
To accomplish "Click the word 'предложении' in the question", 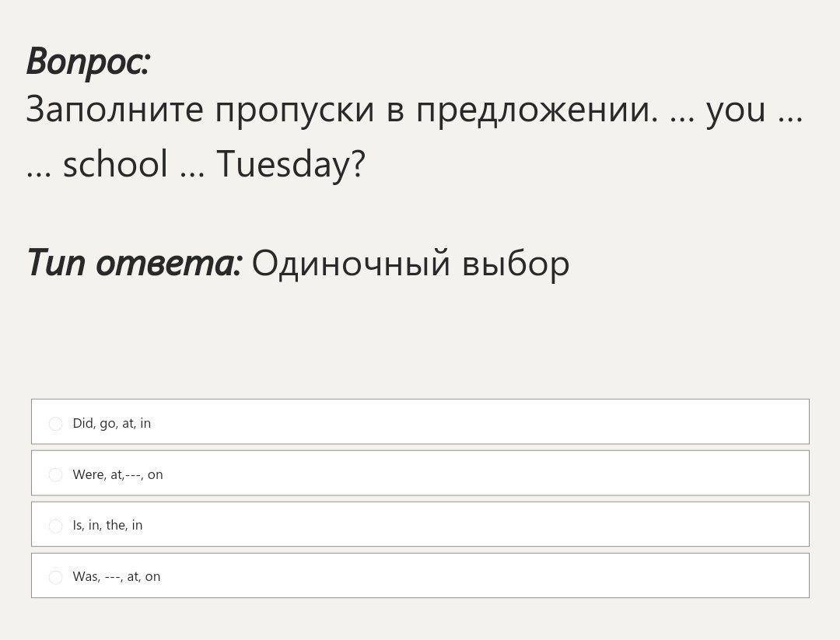I will click(x=537, y=109).
